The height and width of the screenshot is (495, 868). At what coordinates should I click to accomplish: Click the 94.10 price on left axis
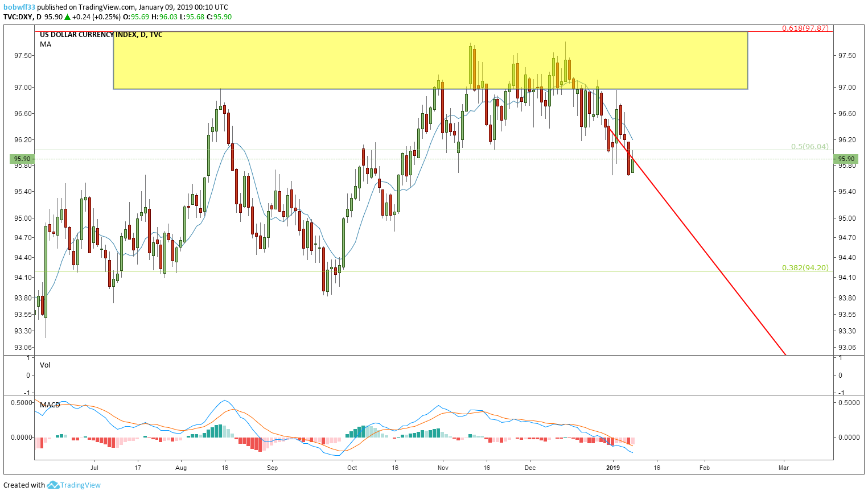[23, 277]
